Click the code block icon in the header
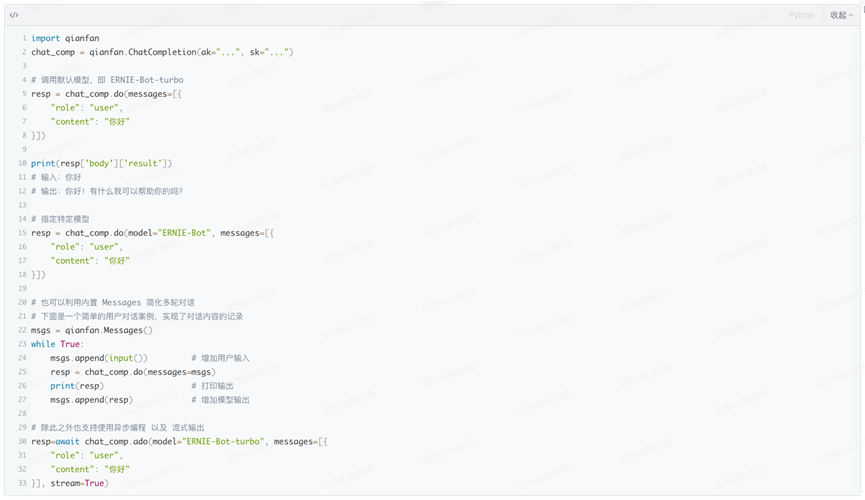 click(14, 15)
